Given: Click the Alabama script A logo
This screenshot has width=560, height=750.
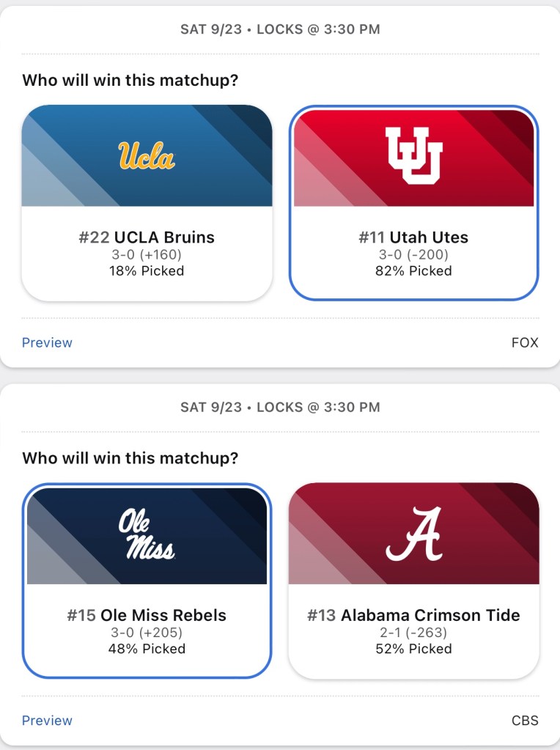Looking at the screenshot, I should coord(414,534).
